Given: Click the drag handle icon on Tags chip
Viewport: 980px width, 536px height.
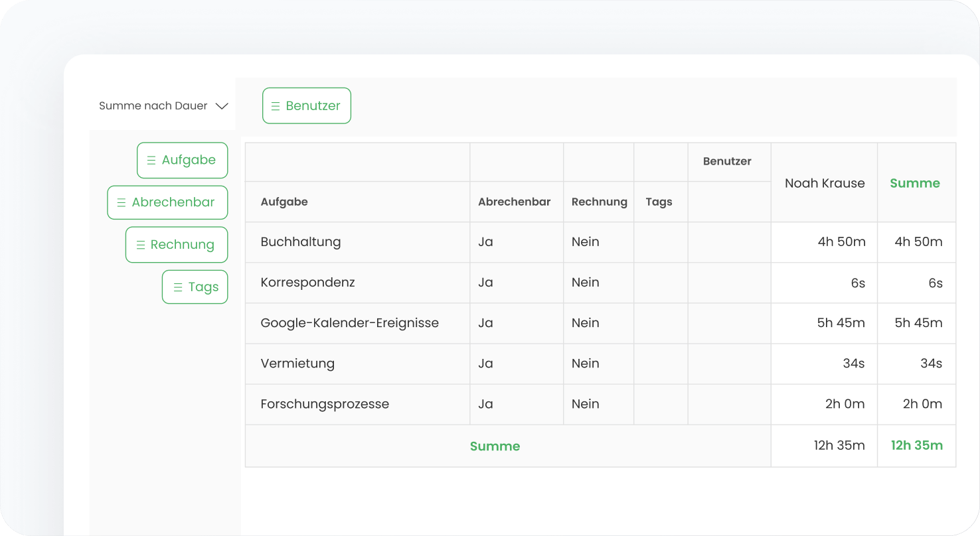Looking at the screenshot, I should pos(178,288).
